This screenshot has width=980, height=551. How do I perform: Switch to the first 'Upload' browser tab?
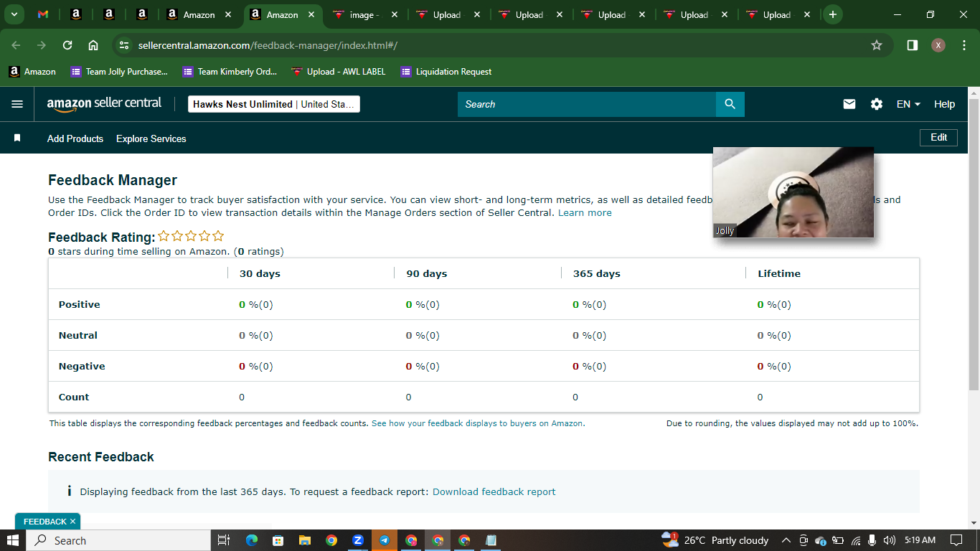(449, 14)
